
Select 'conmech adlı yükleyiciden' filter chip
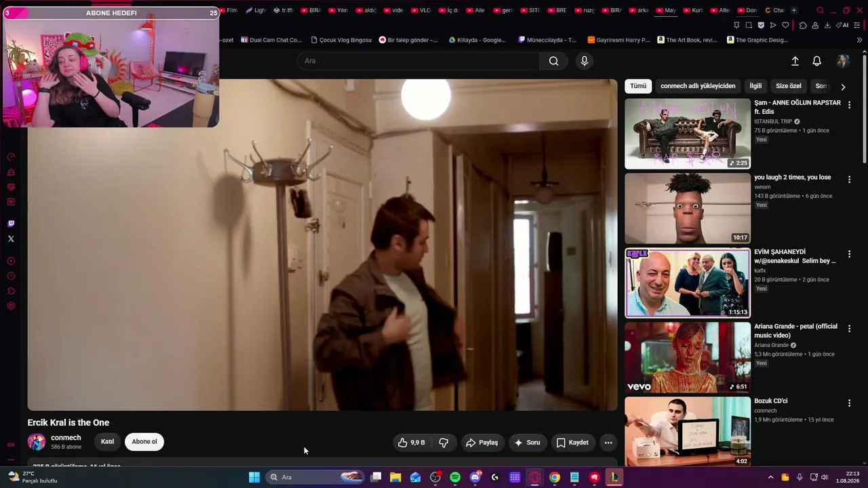click(698, 86)
